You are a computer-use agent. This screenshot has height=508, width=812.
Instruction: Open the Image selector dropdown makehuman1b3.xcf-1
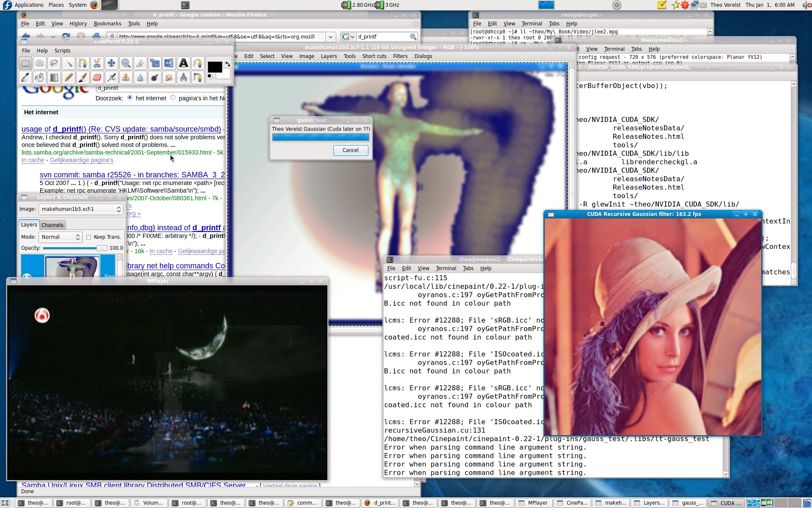coord(81,209)
